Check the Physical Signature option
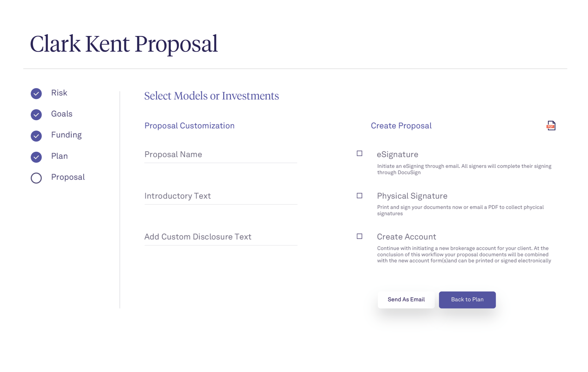This screenshot has width=588, height=372. click(x=359, y=196)
